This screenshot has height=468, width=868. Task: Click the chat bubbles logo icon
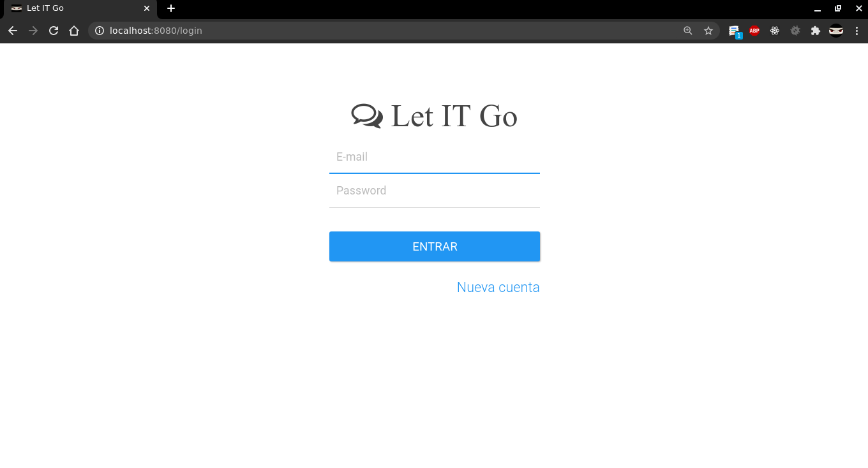pyautogui.click(x=367, y=116)
